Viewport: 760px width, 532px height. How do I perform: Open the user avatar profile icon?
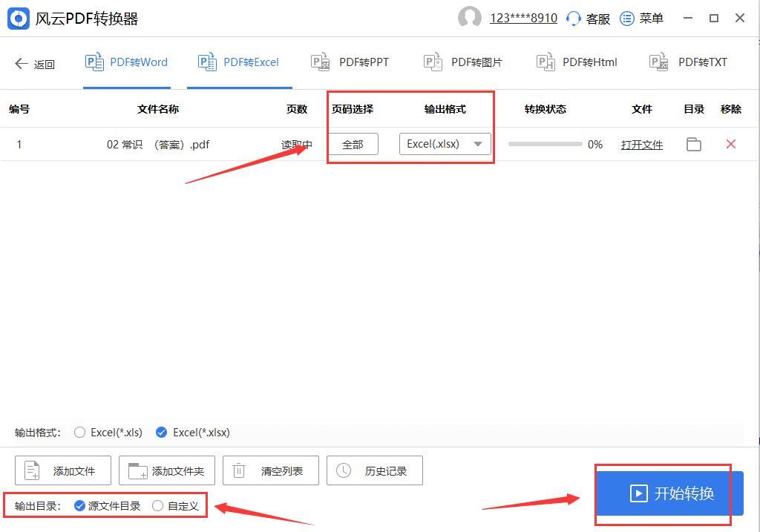470,18
